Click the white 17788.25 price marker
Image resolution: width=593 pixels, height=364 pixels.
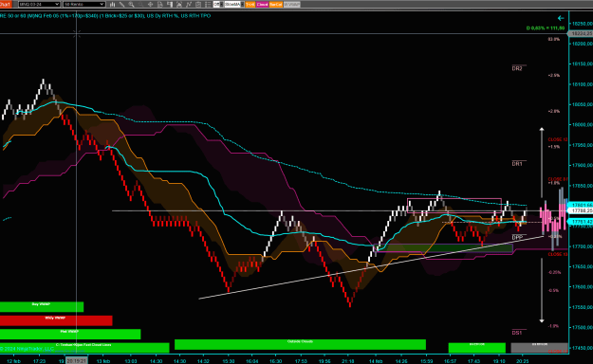point(581,210)
